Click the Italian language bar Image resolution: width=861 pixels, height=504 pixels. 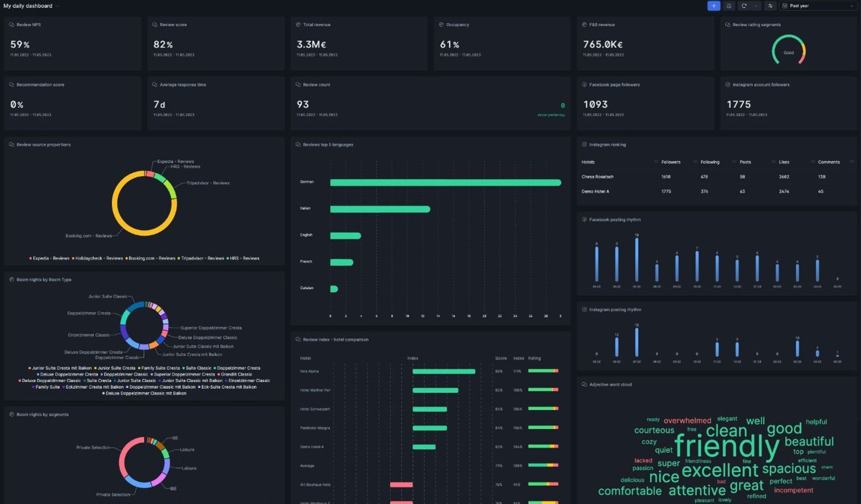[380, 209]
